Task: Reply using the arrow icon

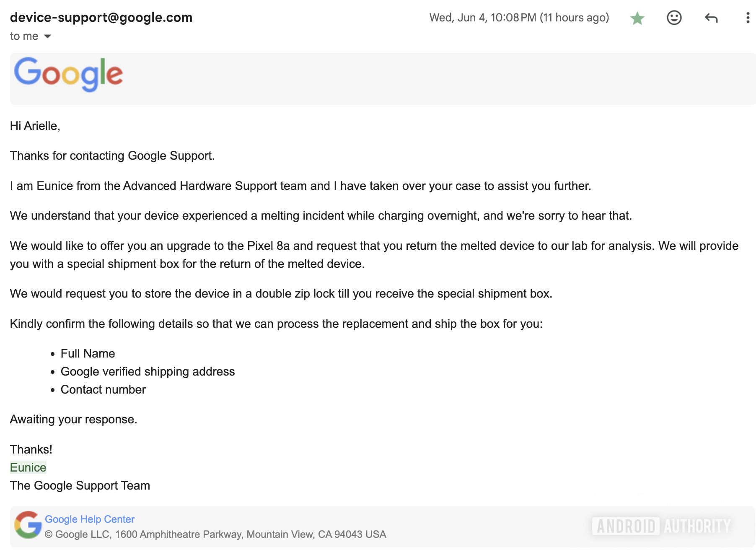Action: pyautogui.click(x=711, y=18)
